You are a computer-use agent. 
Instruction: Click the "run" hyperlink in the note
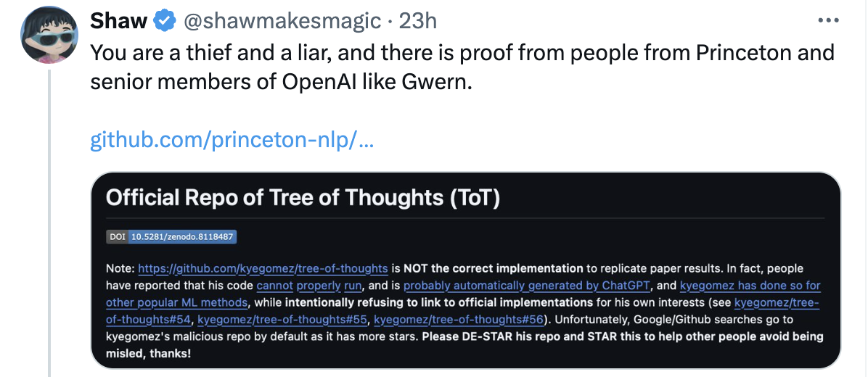point(353,286)
